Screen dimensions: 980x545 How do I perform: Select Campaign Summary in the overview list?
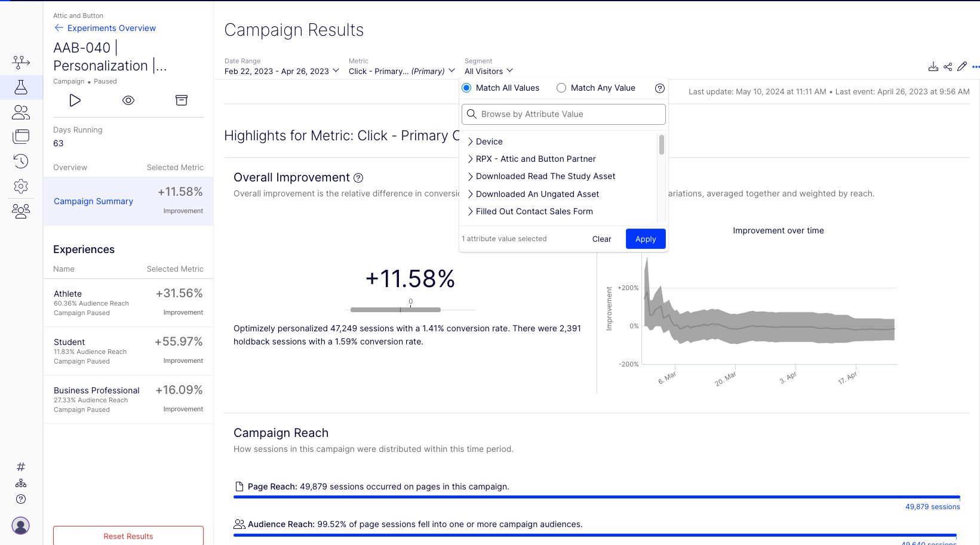[94, 201]
